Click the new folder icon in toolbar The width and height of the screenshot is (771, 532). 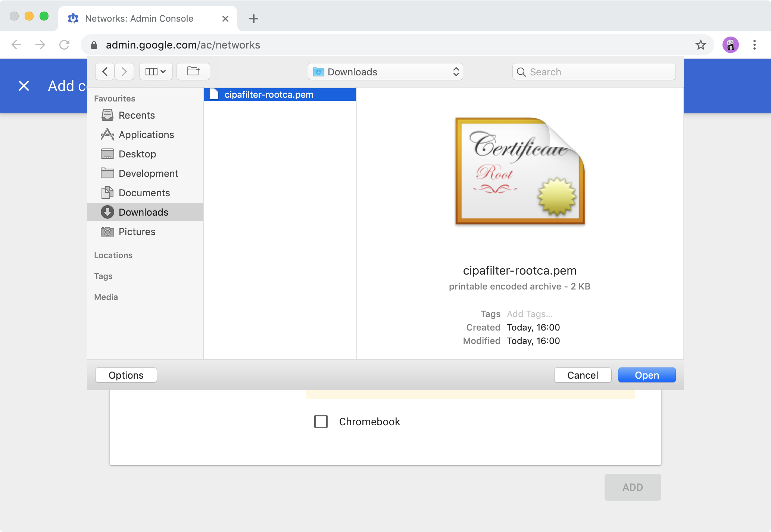pyautogui.click(x=193, y=72)
